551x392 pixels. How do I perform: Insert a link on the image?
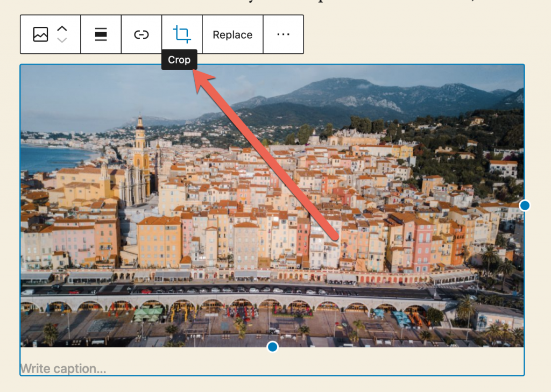tap(141, 34)
